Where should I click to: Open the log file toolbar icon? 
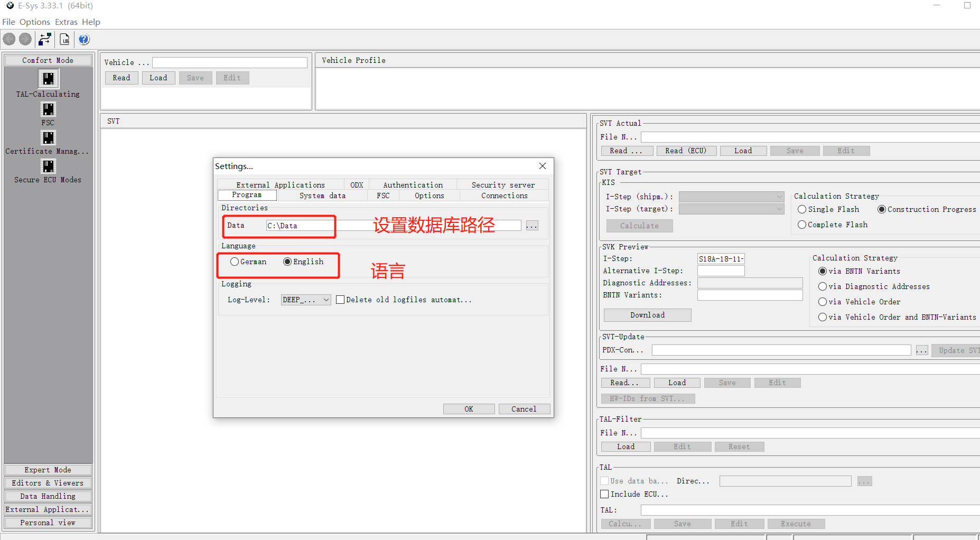pyautogui.click(x=64, y=39)
